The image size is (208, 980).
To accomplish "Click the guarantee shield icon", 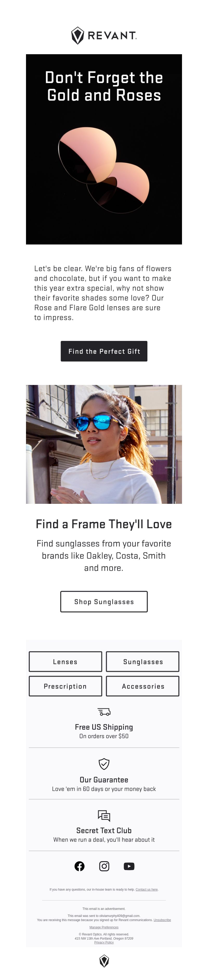I will [x=104, y=763].
